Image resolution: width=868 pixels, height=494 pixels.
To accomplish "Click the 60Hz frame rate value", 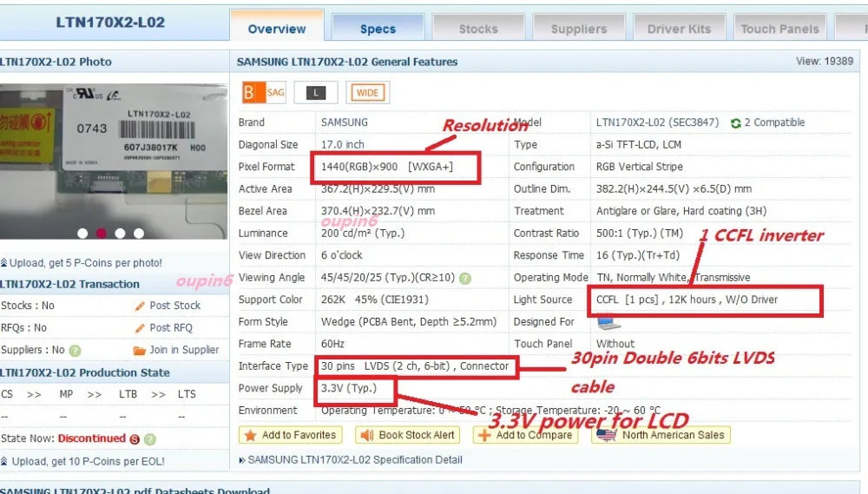I will (332, 344).
